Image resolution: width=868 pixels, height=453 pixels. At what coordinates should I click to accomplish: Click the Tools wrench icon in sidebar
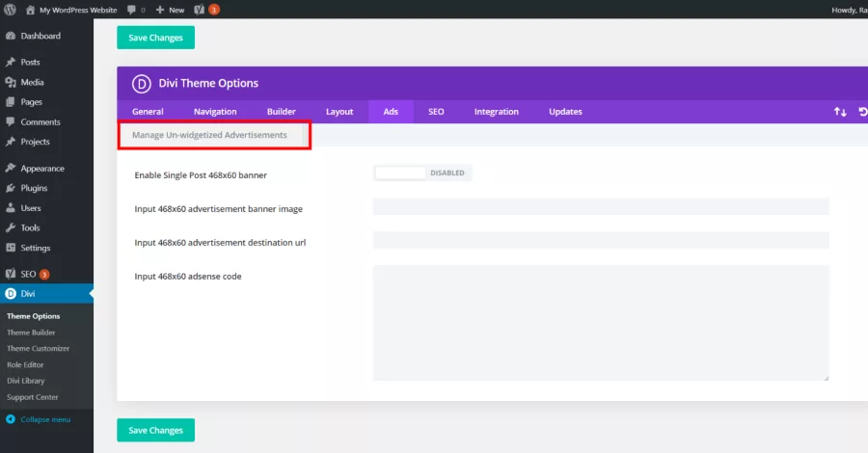click(11, 227)
